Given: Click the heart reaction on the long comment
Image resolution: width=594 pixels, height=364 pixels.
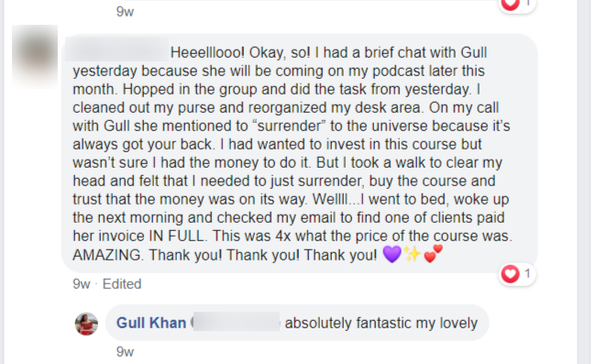Looking at the screenshot, I should 511,274.
